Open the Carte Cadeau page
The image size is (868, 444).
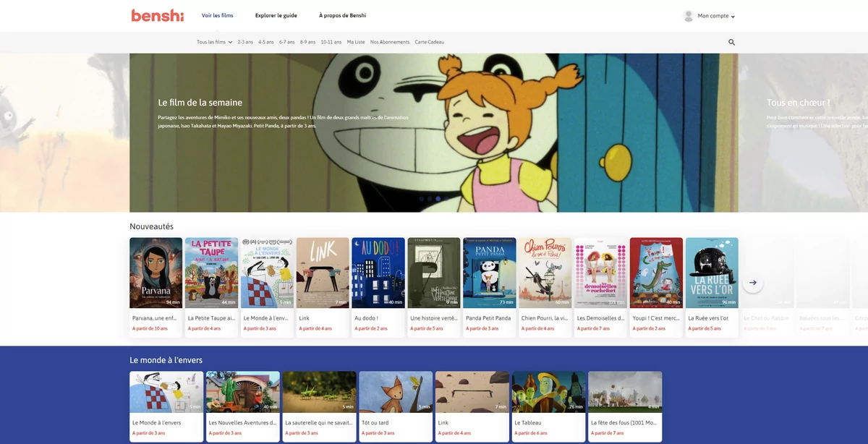coord(430,42)
